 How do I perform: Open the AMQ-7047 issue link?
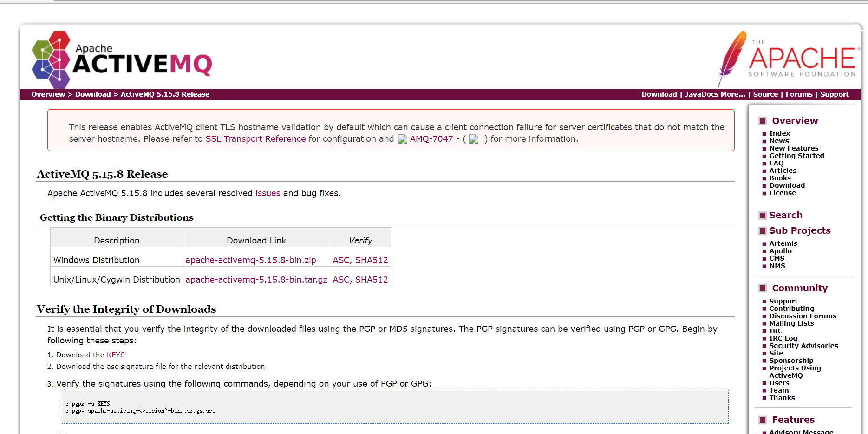431,139
